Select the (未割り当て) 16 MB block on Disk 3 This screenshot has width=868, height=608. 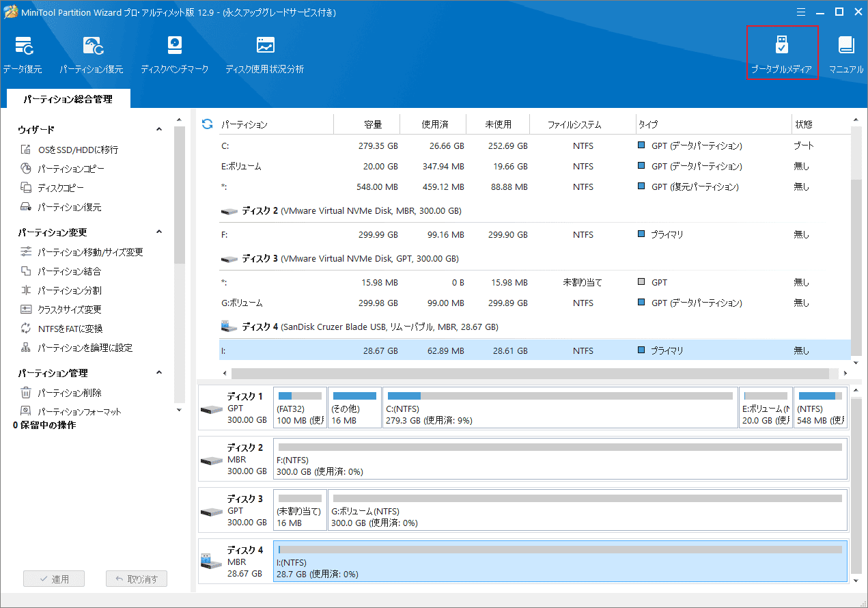[x=300, y=510]
